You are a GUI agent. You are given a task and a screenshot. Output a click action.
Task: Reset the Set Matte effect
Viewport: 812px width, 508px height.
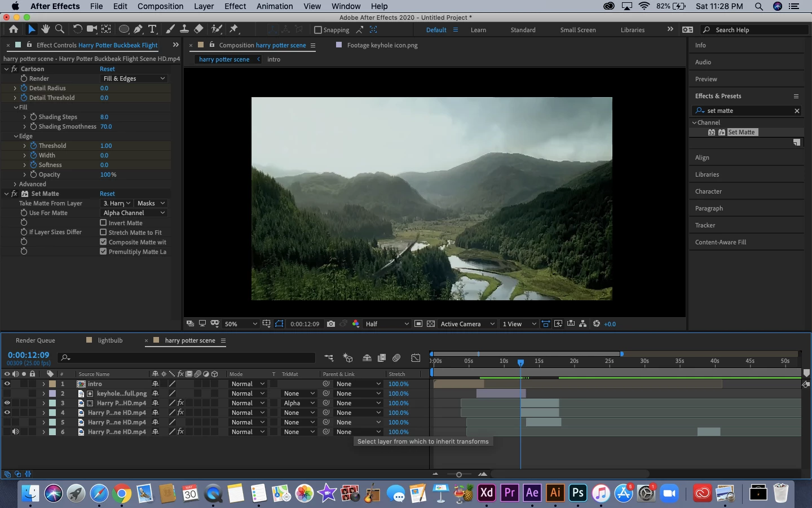[x=107, y=194]
